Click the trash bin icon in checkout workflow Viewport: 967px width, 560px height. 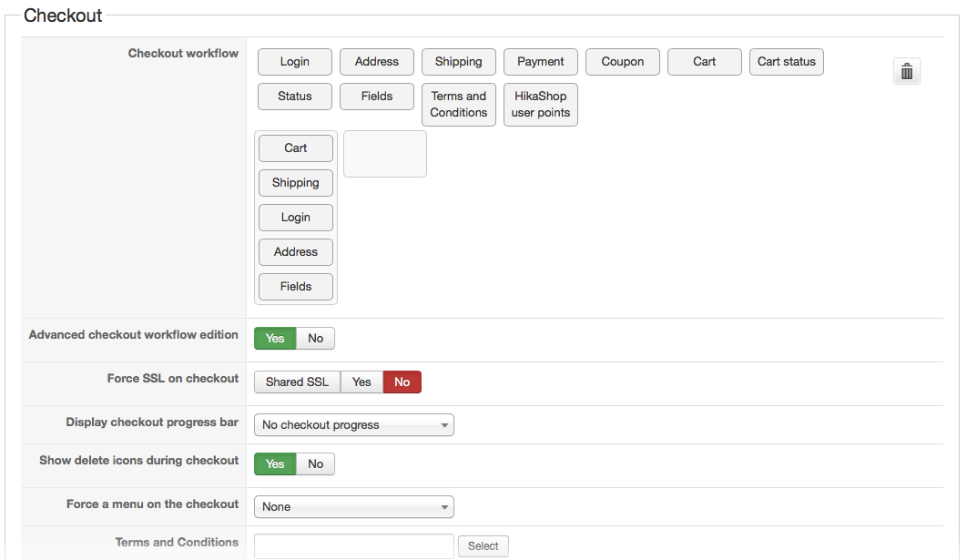906,71
